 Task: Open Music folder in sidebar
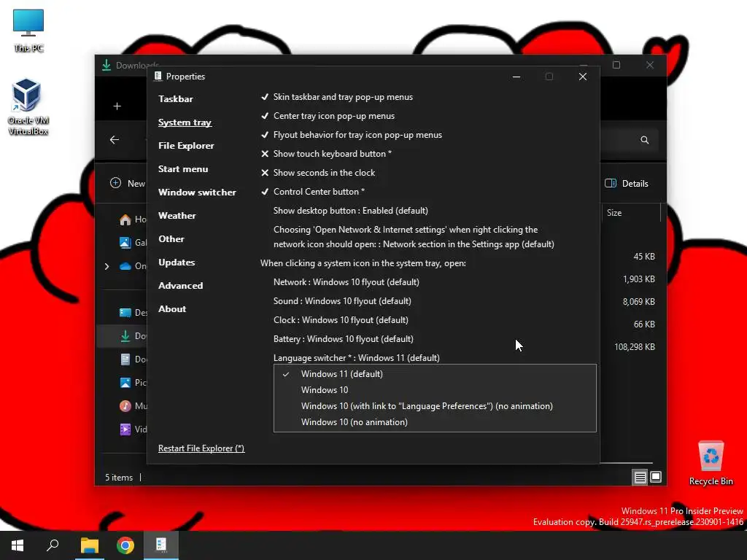[x=132, y=405]
